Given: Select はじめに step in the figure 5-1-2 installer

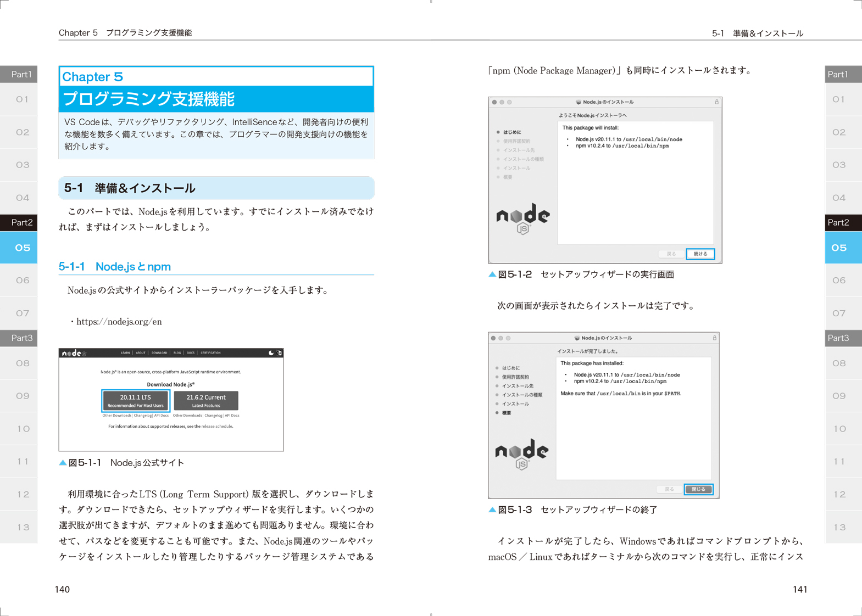Looking at the screenshot, I should pyautogui.click(x=512, y=132).
